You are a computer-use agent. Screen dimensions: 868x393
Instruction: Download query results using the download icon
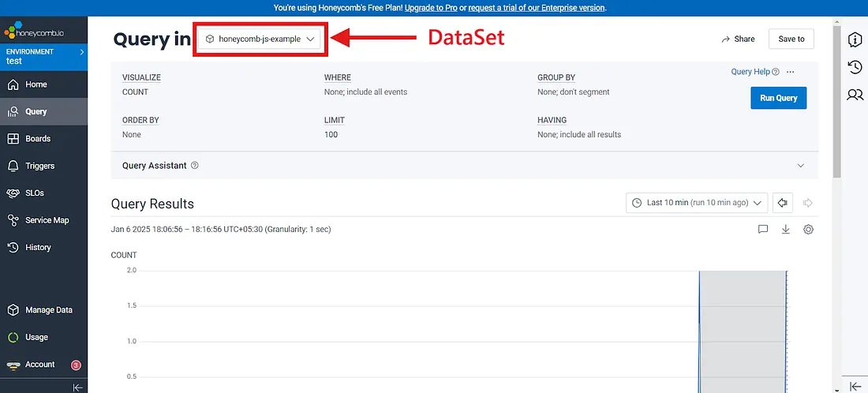[785, 230]
